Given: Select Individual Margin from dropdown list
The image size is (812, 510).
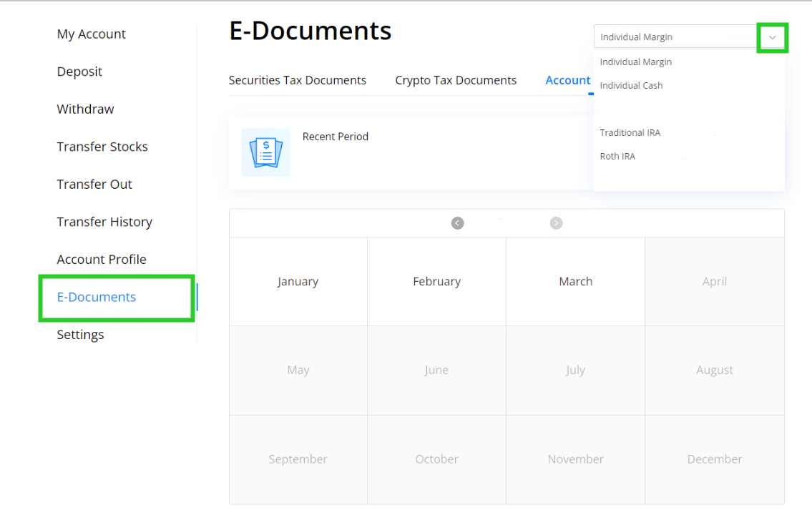Looking at the screenshot, I should tap(635, 62).
